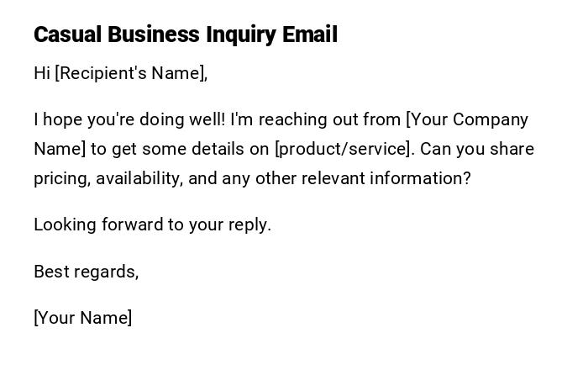Place cursor on "Email" in the title
588x370 pixels.
point(310,34)
